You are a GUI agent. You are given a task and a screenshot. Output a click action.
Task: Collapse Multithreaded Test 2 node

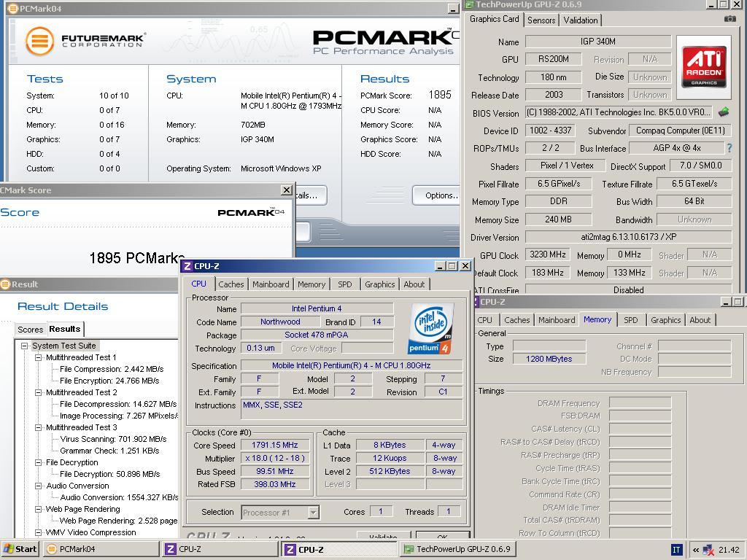(38, 393)
